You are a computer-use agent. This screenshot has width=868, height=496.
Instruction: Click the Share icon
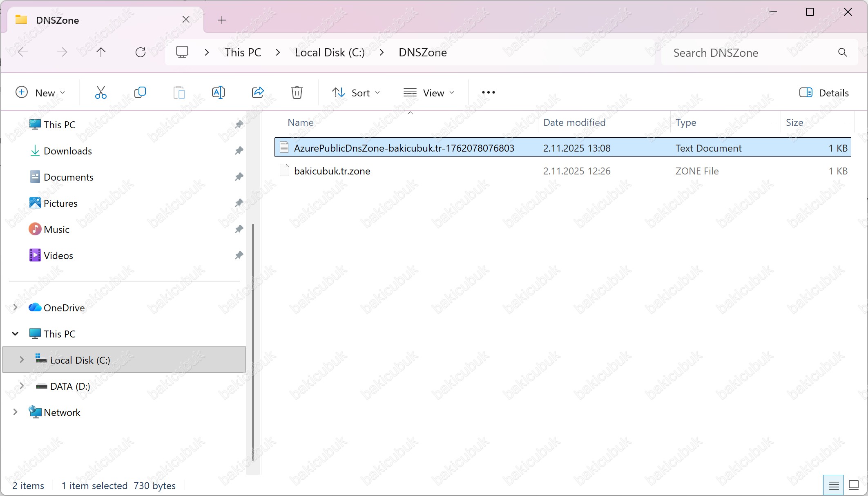tap(258, 93)
